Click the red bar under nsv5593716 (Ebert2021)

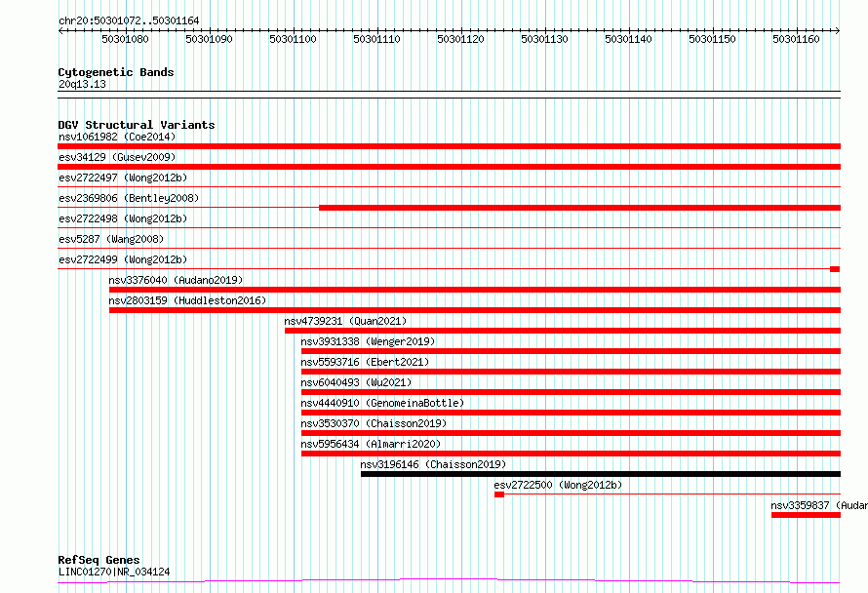coord(572,372)
